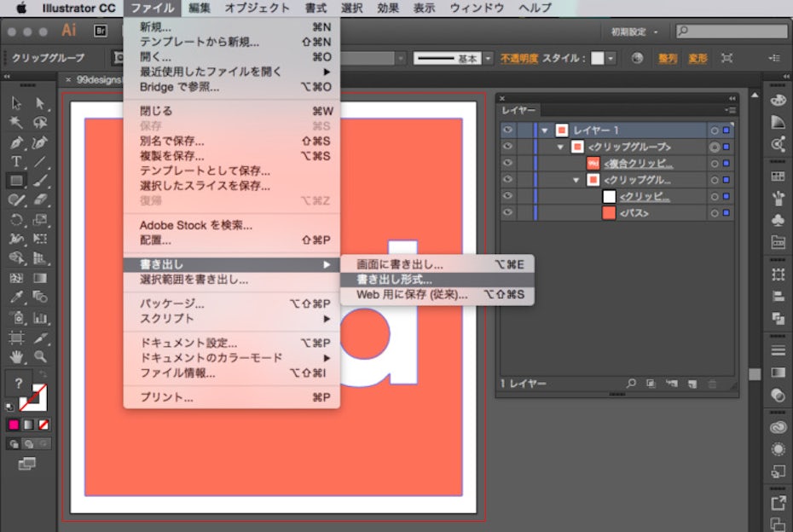Pick the Eyedropper tool
Image resolution: width=793 pixels, height=532 pixels.
click(x=16, y=298)
